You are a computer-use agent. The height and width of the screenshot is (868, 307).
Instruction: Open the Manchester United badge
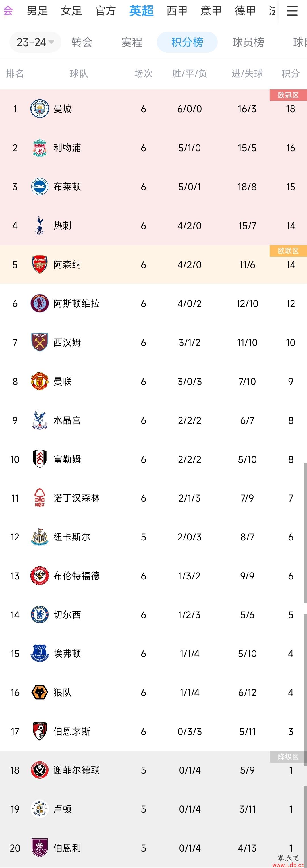(40, 382)
